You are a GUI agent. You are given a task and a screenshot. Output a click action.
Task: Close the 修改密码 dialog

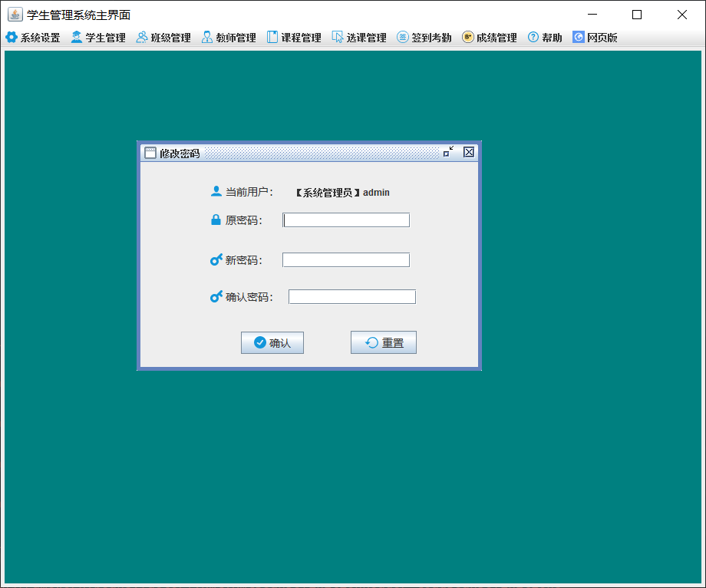pos(469,152)
